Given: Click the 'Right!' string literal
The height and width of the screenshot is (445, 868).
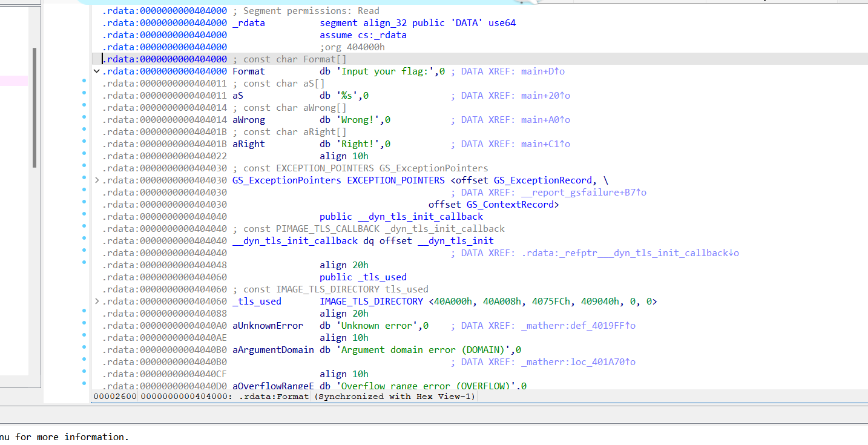Looking at the screenshot, I should (x=358, y=144).
